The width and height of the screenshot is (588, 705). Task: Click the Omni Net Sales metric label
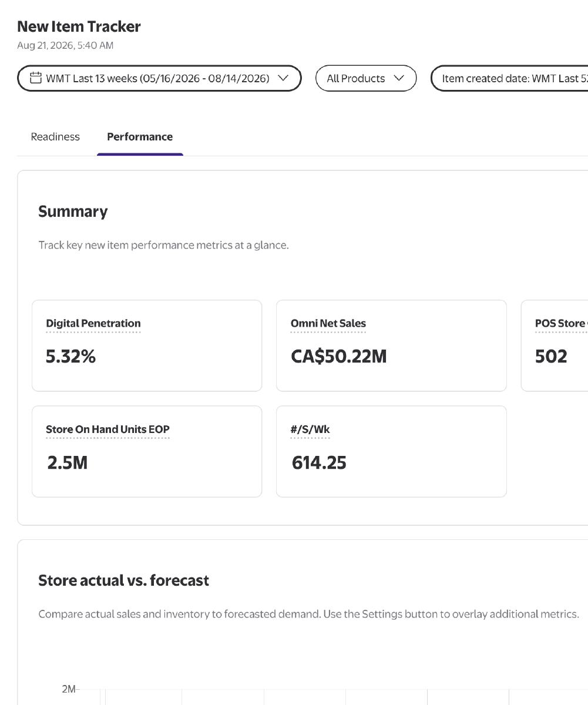point(328,323)
